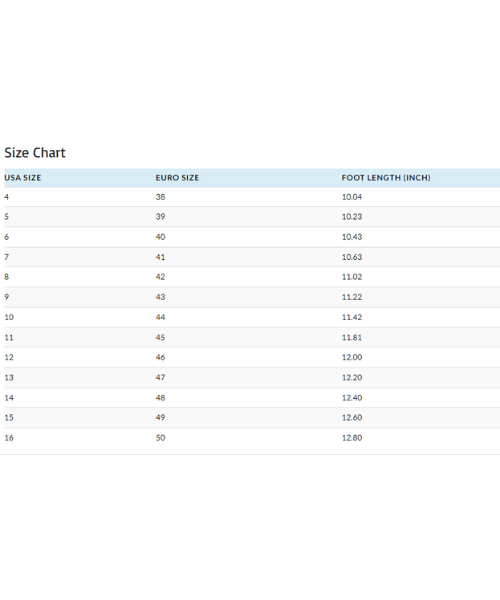500x600 pixels.
Task: Pick foot length 11.81 value
Action: pyautogui.click(x=352, y=338)
